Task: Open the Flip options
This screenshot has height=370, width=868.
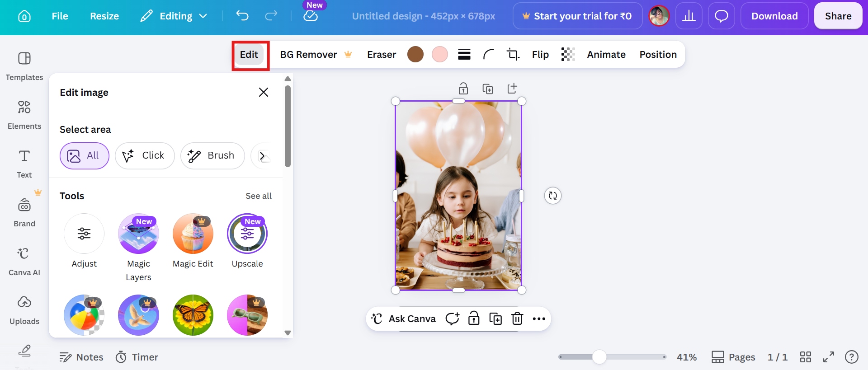Action: tap(540, 55)
